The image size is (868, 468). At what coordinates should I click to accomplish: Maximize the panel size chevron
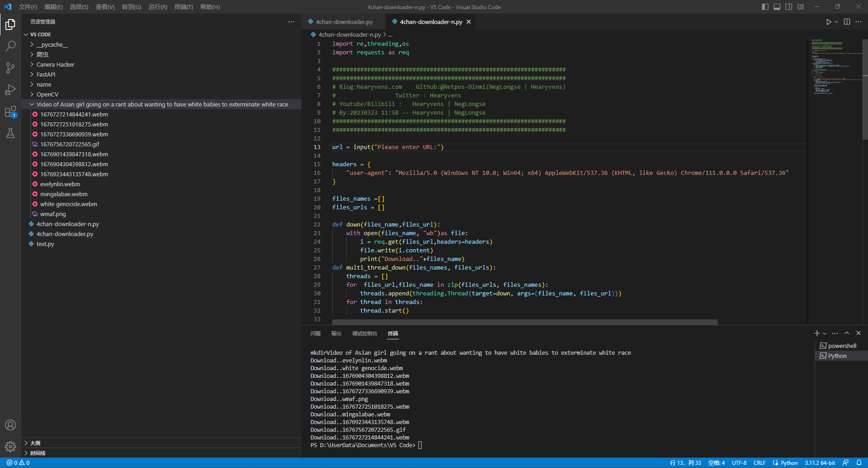847,333
